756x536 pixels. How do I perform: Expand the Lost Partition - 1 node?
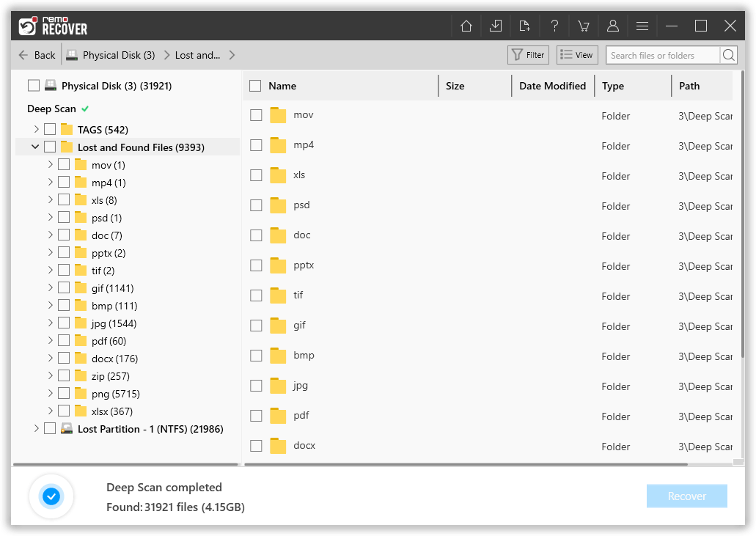click(x=36, y=429)
